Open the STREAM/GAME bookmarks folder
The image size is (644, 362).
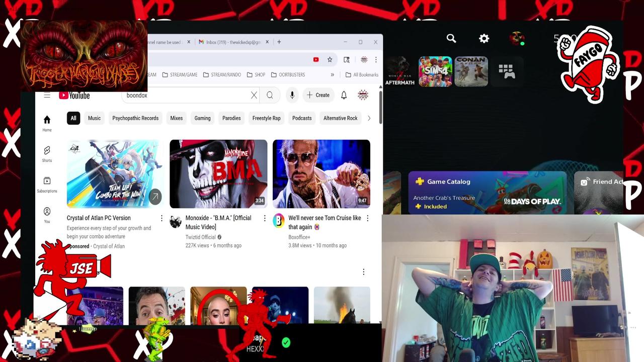pos(180,75)
